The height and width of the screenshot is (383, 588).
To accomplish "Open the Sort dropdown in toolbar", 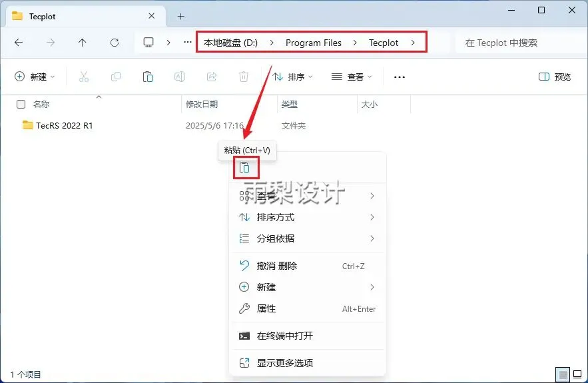I will 292,77.
